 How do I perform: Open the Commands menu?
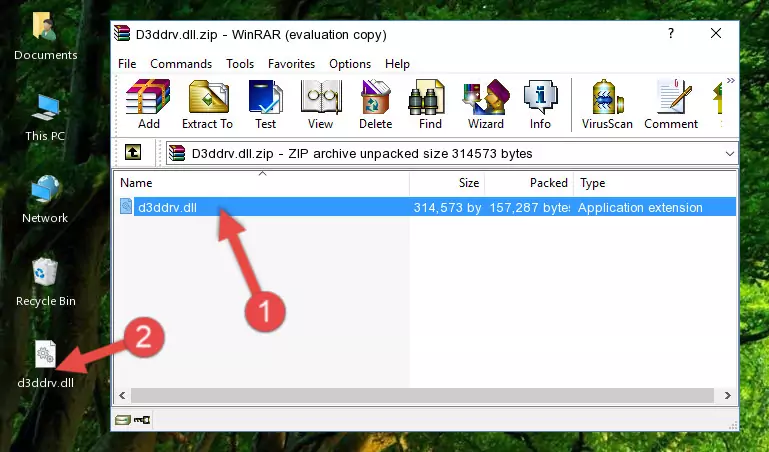[x=181, y=64]
